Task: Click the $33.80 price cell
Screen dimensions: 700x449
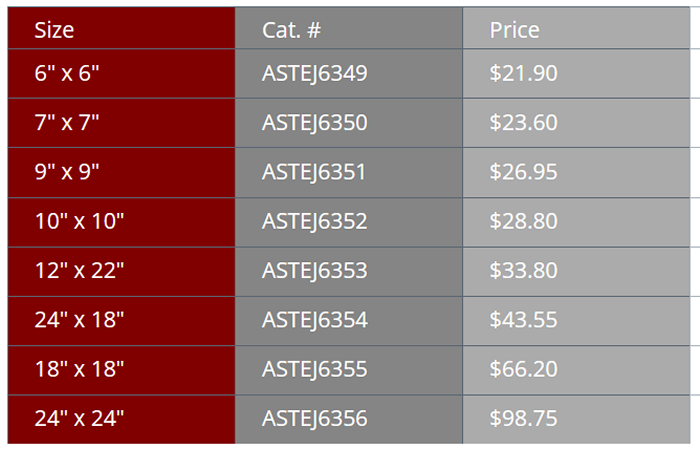Action: (523, 271)
